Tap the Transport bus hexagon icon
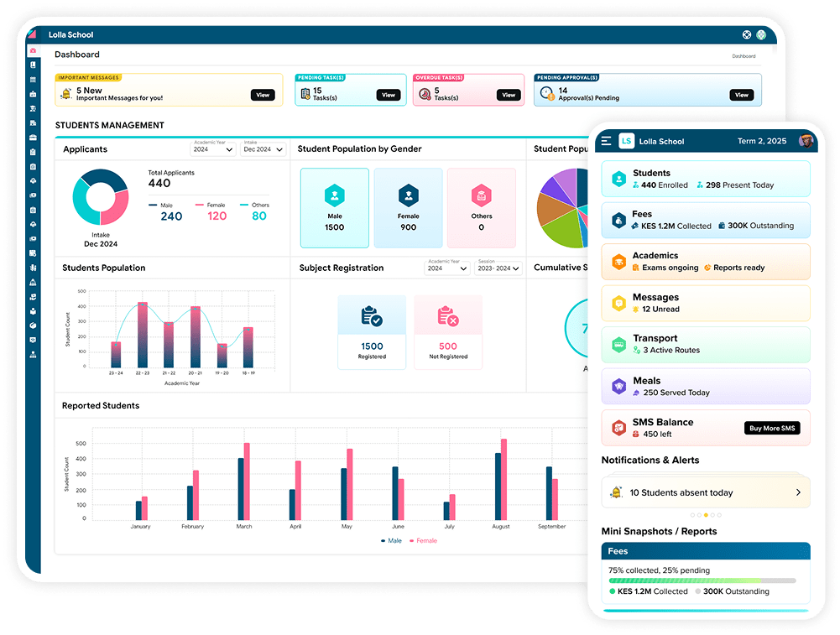 click(x=618, y=345)
